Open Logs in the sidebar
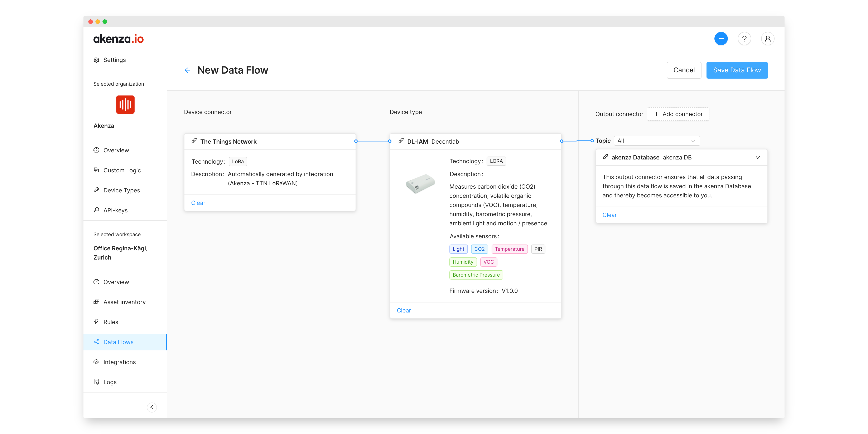The width and height of the screenshot is (868, 434). (125, 382)
